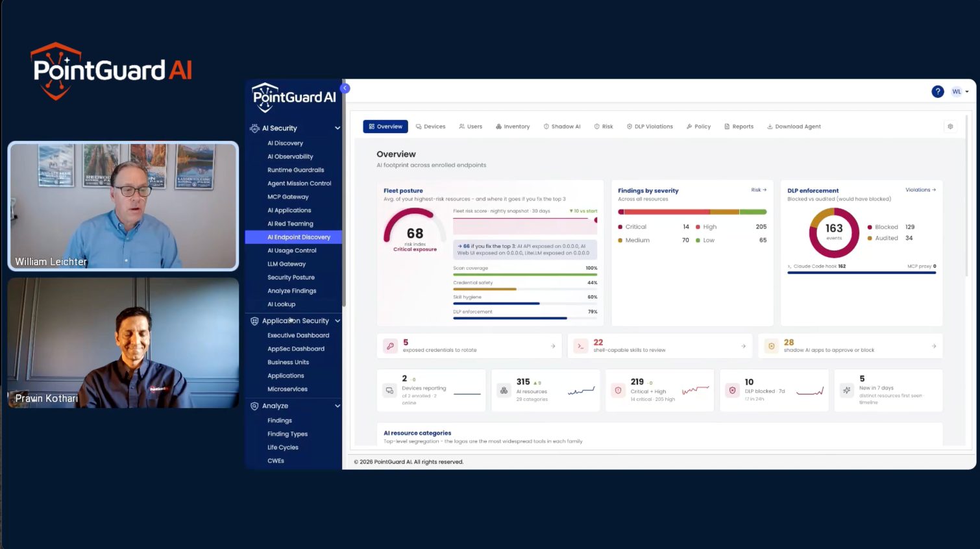Click the key icon on exposed credentials card
The width and height of the screenshot is (980, 549).
pos(390,346)
